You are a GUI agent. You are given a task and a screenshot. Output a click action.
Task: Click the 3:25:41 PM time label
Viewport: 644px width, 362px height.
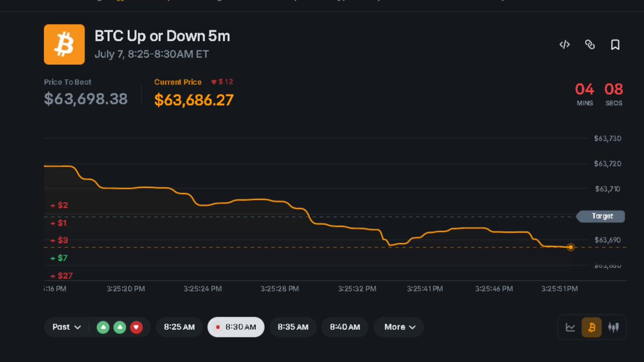point(425,289)
